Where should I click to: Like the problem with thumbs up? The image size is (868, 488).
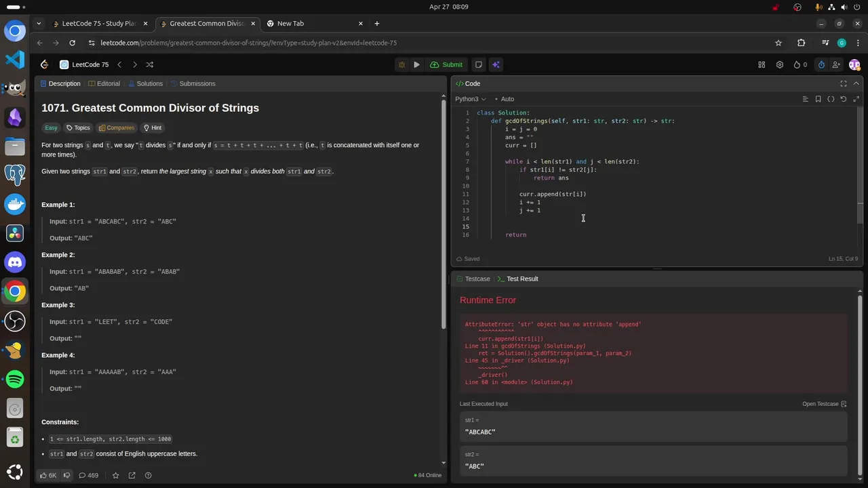pos(48,475)
